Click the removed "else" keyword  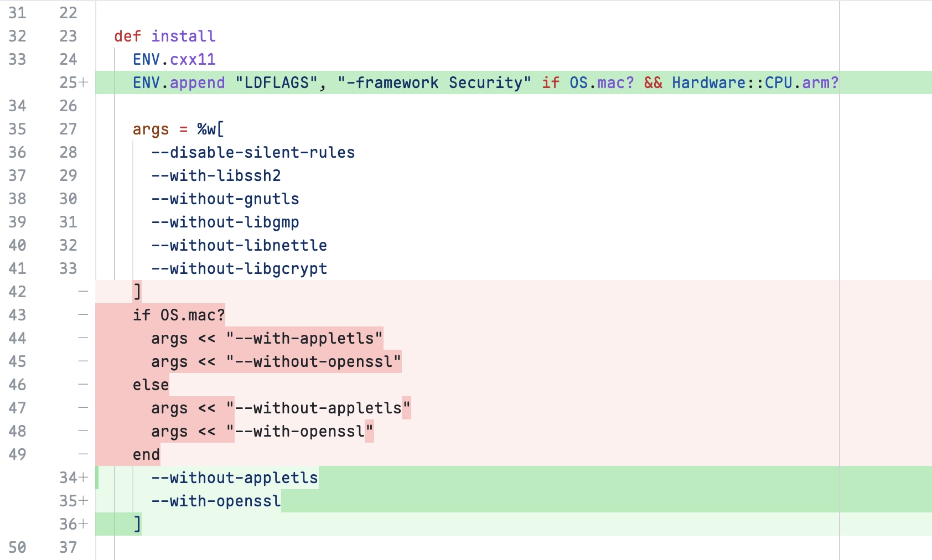(151, 385)
